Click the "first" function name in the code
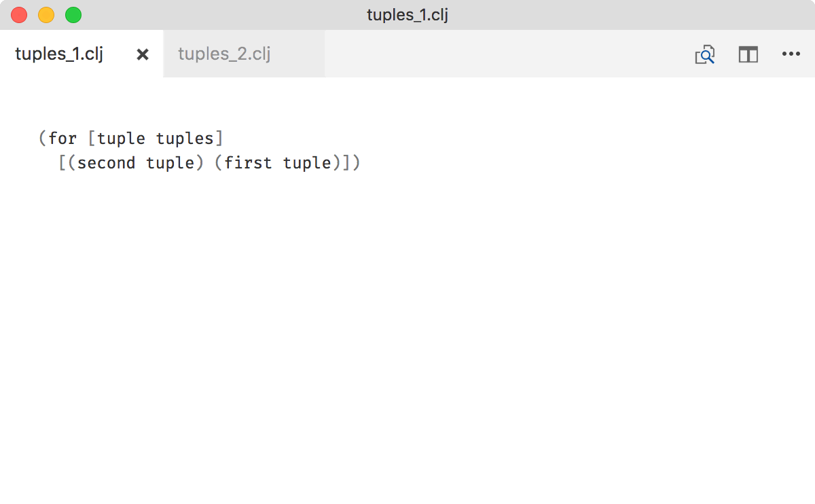This screenshot has height=504, width=815. click(248, 163)
